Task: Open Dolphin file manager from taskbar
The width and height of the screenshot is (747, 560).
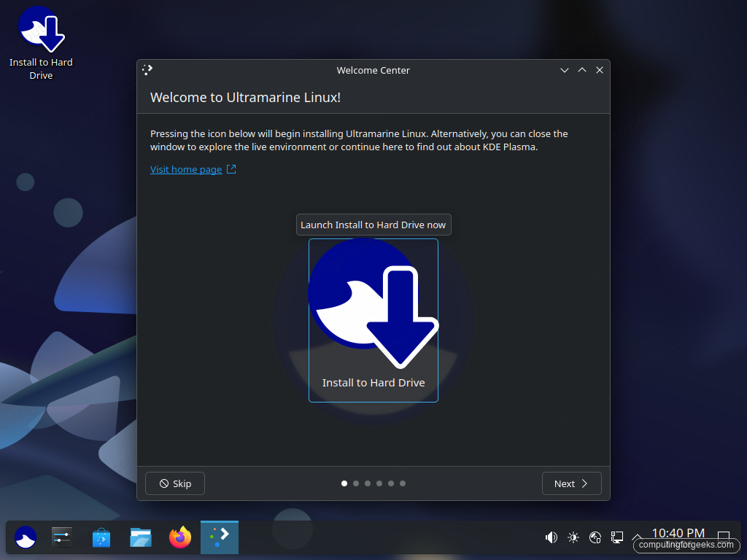Action: 141,537
